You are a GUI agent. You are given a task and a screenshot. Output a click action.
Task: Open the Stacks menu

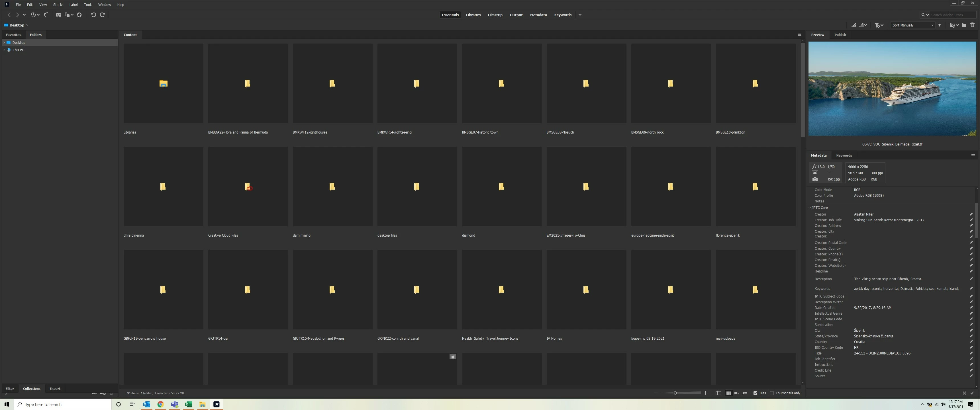[x=58, y=5]
